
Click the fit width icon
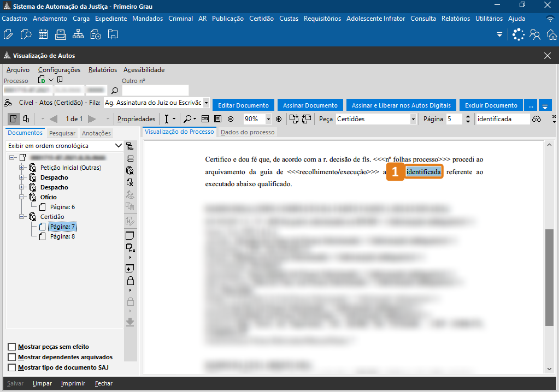point(205,119)
